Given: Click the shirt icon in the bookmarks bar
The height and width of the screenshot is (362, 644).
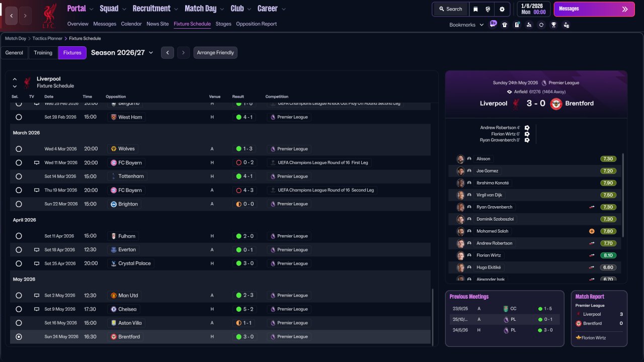Looking at the screenshot, I should click(x=505, y=25).
